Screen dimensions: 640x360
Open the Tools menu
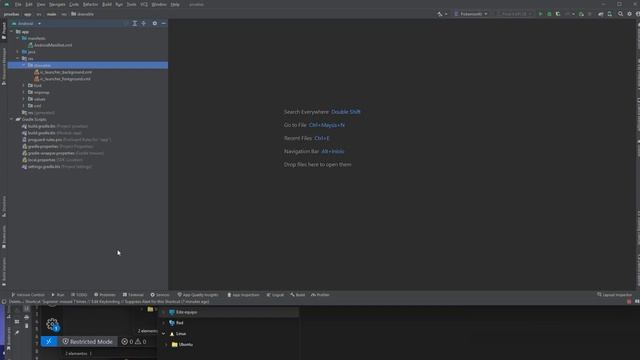coord(131,4)
